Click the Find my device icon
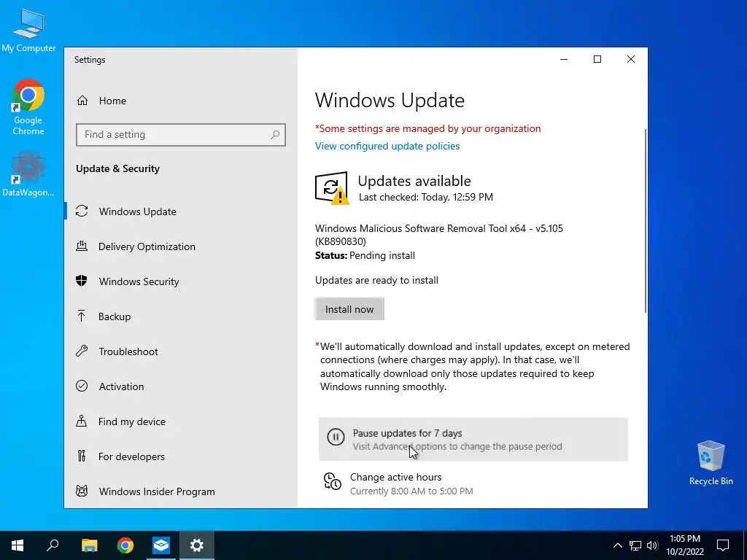This screenshot has height=560, width=747. 82,421
